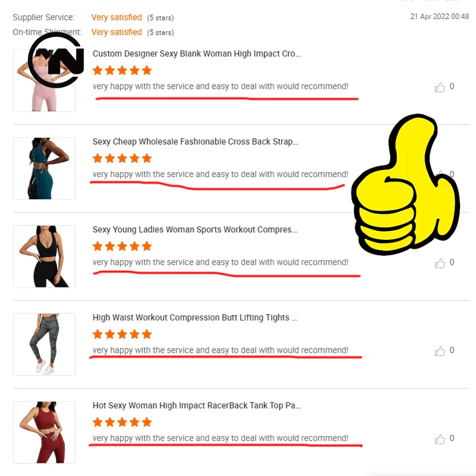Open Sexy Cheap Wholesale Fashionable Cross Back link
This screenshot has height=476, width=476.
click(195, 142)
